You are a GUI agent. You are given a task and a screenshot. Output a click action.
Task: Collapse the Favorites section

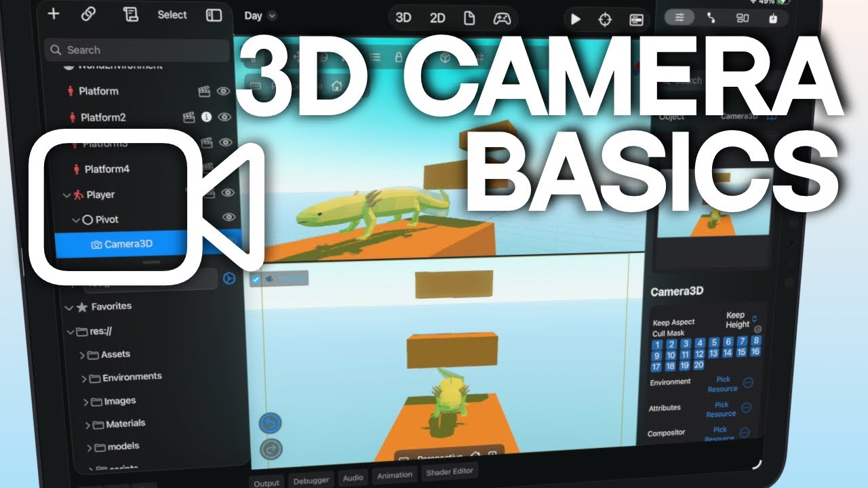[68, 307]
